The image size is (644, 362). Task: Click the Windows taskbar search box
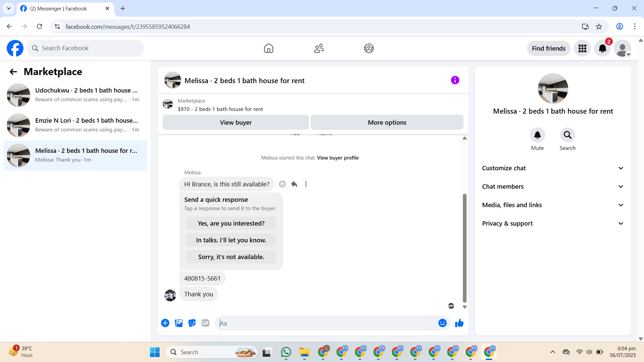coord(212,352)
